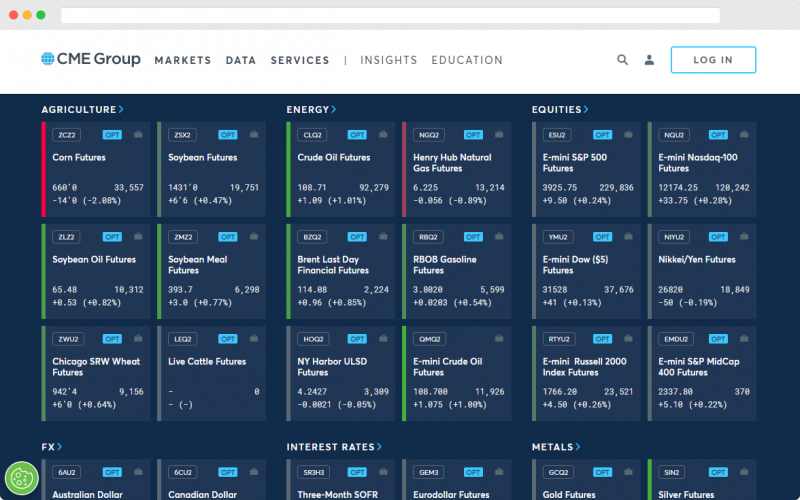Add Crude Oil Futures via briefcase icon
The width and height of the screenshot is (800, 500).
pyautogui.click(x=383, y=135)
